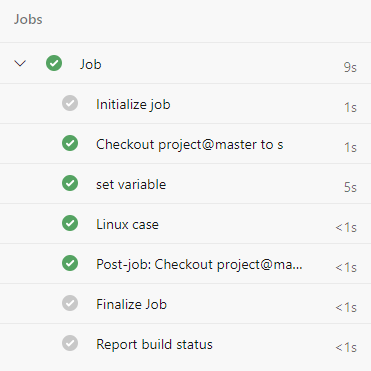View the Finalize Job step
371x371 pixels.
point(185,304)
